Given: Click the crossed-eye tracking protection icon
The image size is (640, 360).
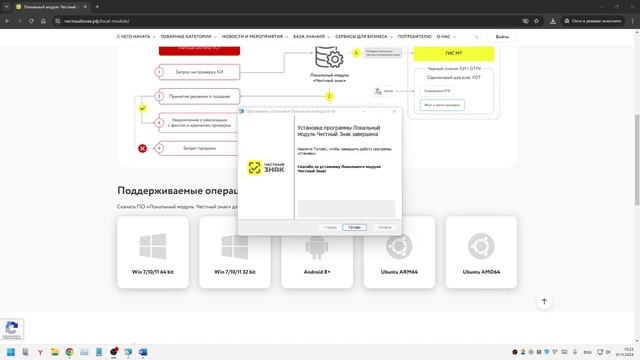Looking at the screenshot, I should (x=525, y=21).
